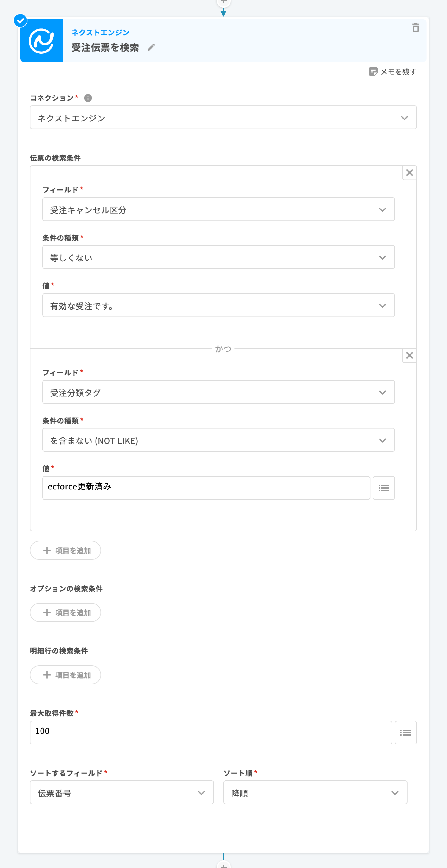Screen dimensions: 447x868
Task: Open the コネクション dropdown
Action: [x=223, y=118]
